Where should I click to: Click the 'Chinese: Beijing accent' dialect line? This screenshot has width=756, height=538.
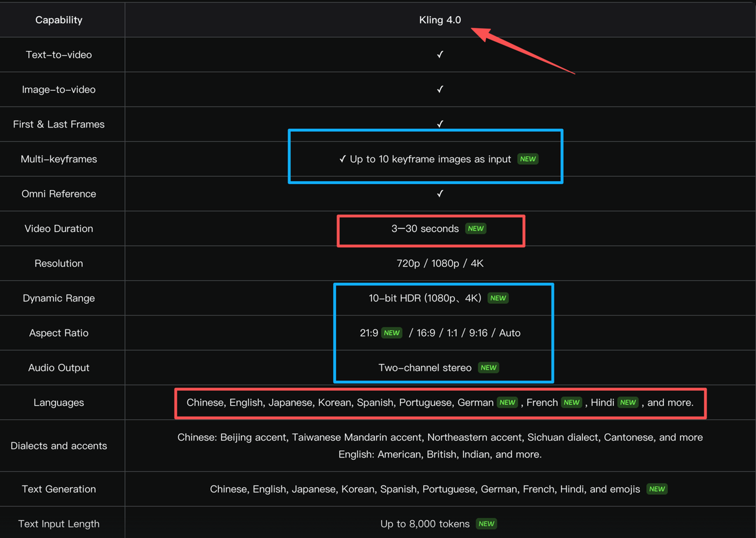[440, 437]
